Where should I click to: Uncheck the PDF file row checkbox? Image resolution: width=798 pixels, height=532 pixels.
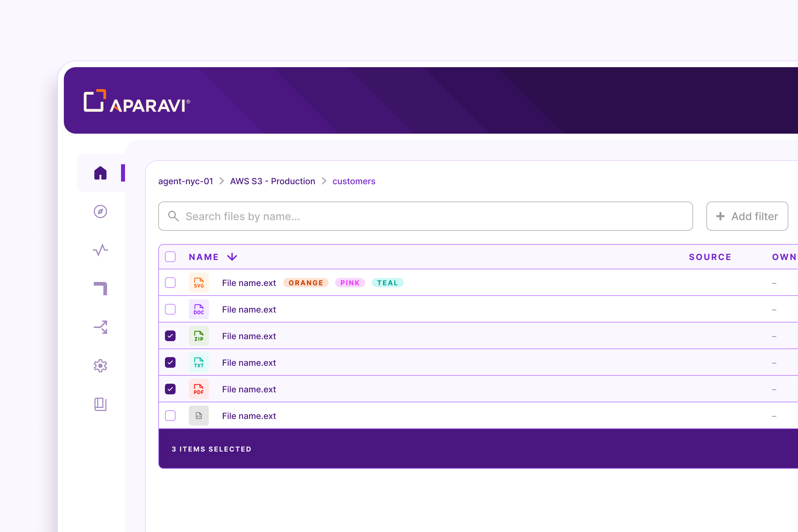click(x=170, y=389)
